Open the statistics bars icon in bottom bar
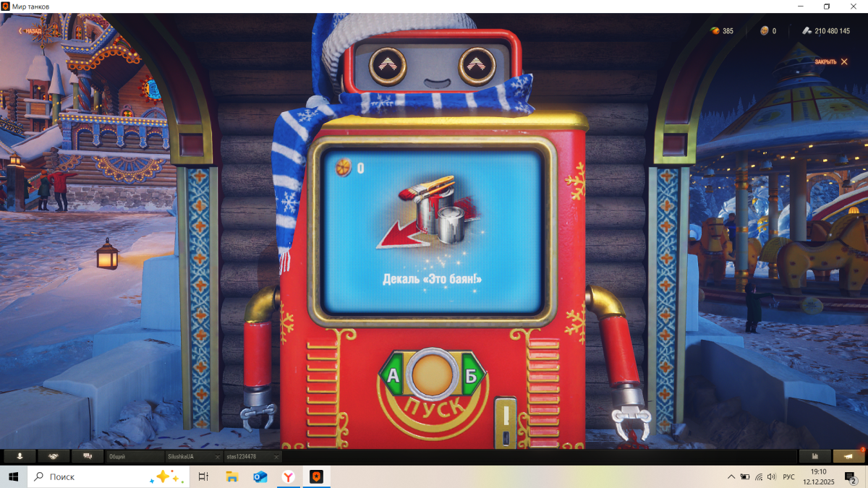868x488 pixels. coord(815,456)
